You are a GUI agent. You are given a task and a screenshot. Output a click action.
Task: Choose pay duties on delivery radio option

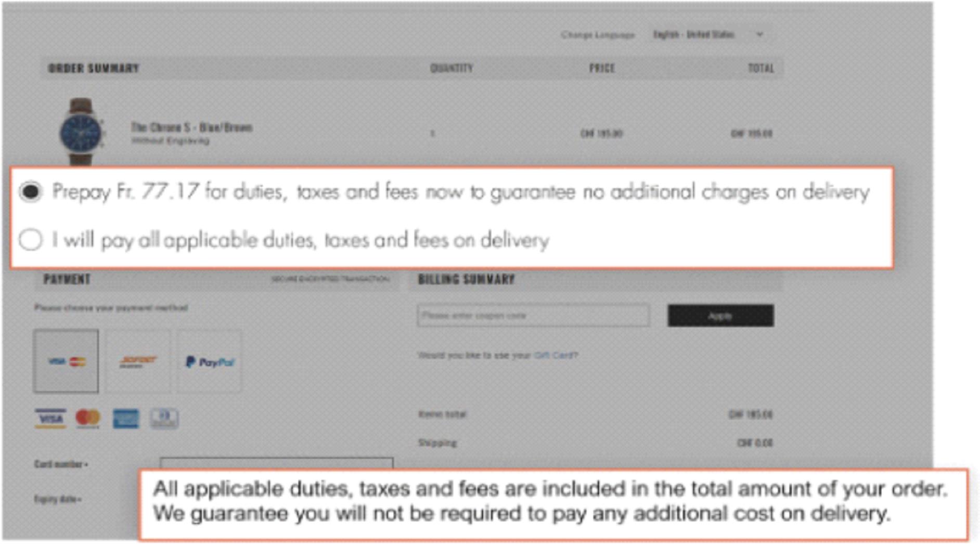31,240
